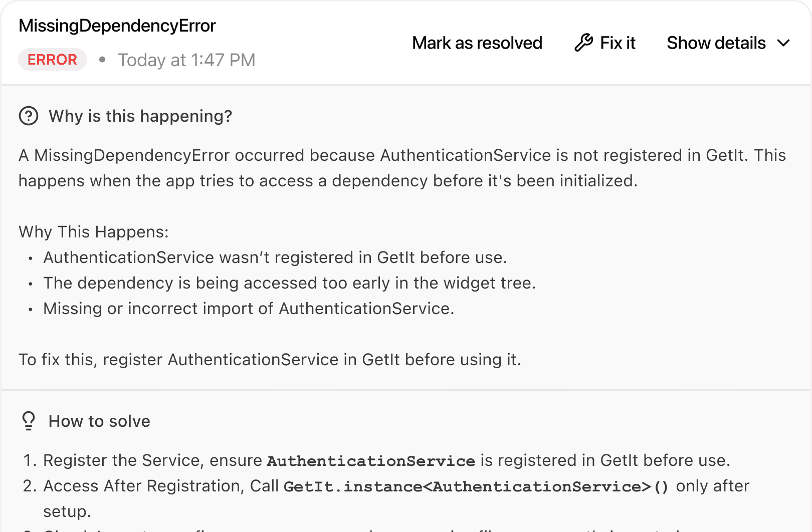The image size is (812, 532).
Task: Click the Today at 1:47 PM timestamp
Action: pyautogui.click(x=186, y=60)
